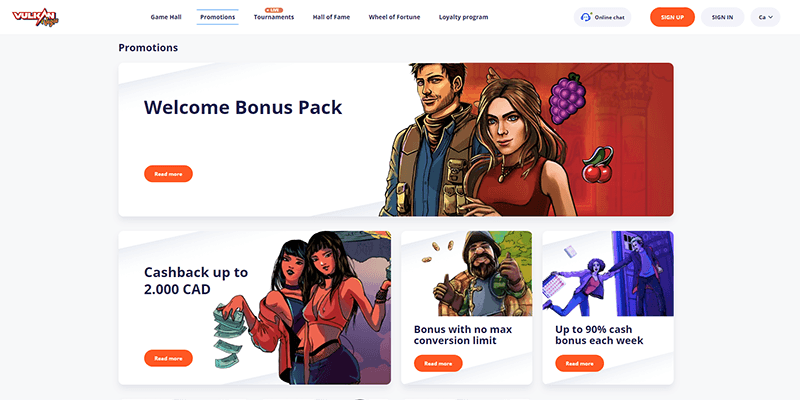
Task: Click the purple dancing couple promo image
Action: point(608,273)
